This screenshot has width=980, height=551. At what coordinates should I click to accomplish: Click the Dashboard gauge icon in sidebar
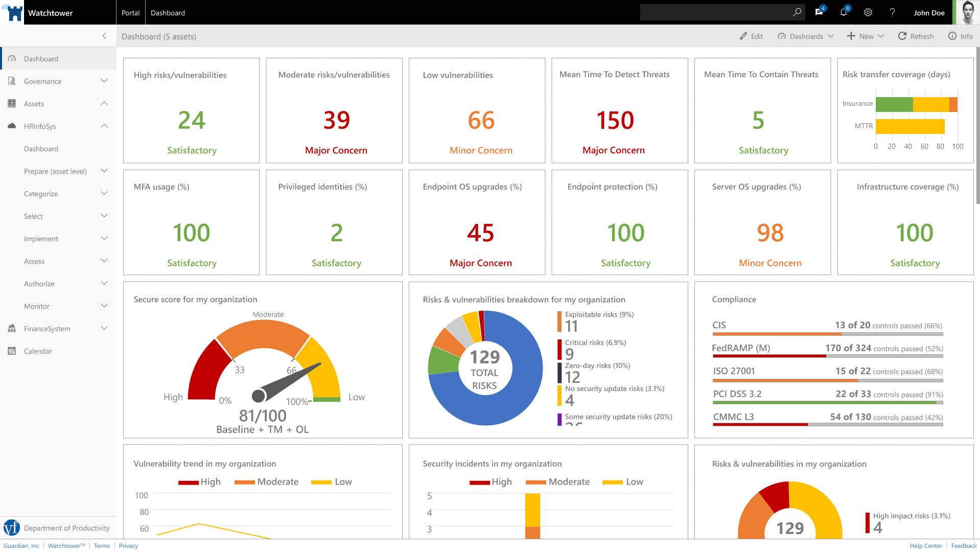point(12,59)
